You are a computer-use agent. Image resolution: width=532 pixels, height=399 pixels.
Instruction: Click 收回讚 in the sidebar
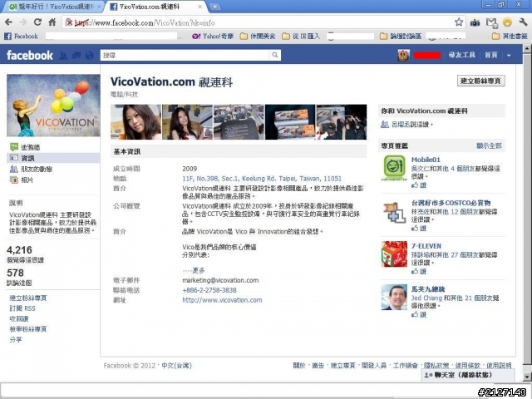[x=19, y=319]
